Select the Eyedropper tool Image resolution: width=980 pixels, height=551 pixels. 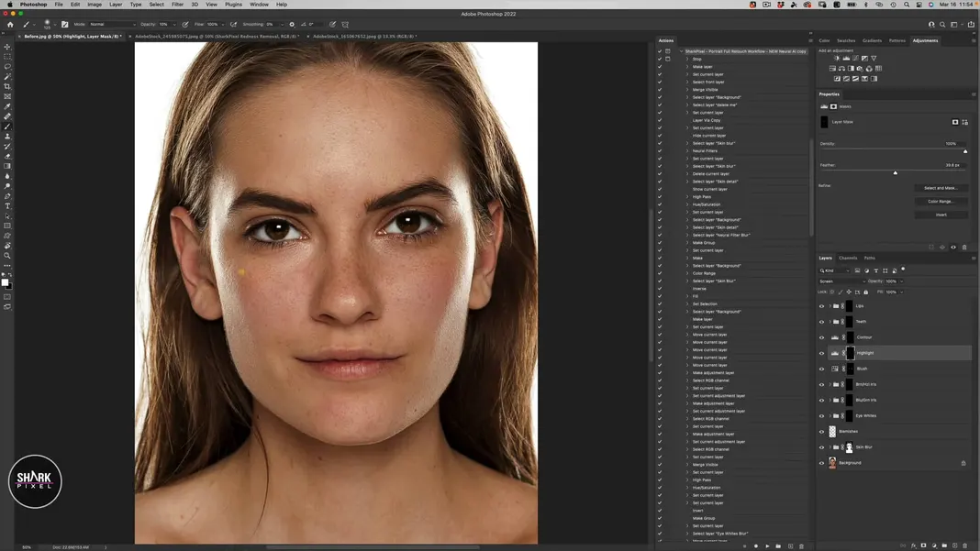coord(7,107)
